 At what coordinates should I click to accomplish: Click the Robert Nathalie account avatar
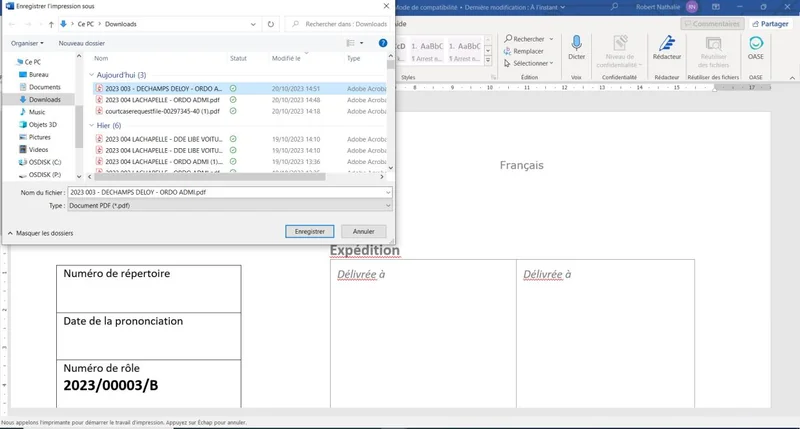[x=692, y=7]
